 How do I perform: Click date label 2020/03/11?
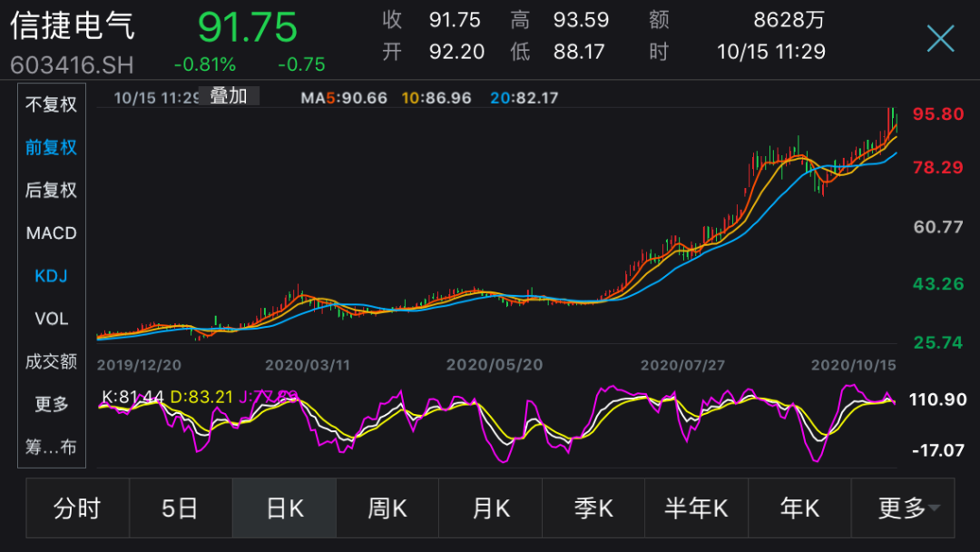[308, 365]
